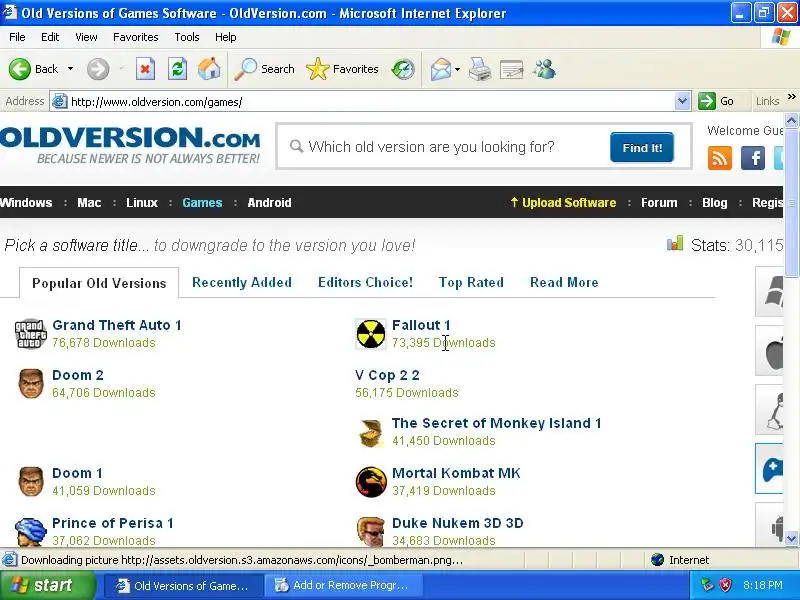
Task: Switch to Top Rated tab
Action: [471, 282]
